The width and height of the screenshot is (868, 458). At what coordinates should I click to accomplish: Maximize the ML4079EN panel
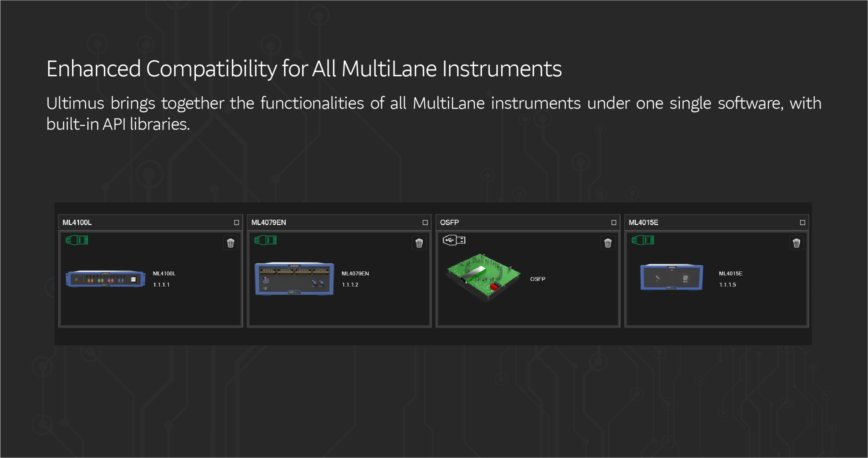click(x=425, y=223)
